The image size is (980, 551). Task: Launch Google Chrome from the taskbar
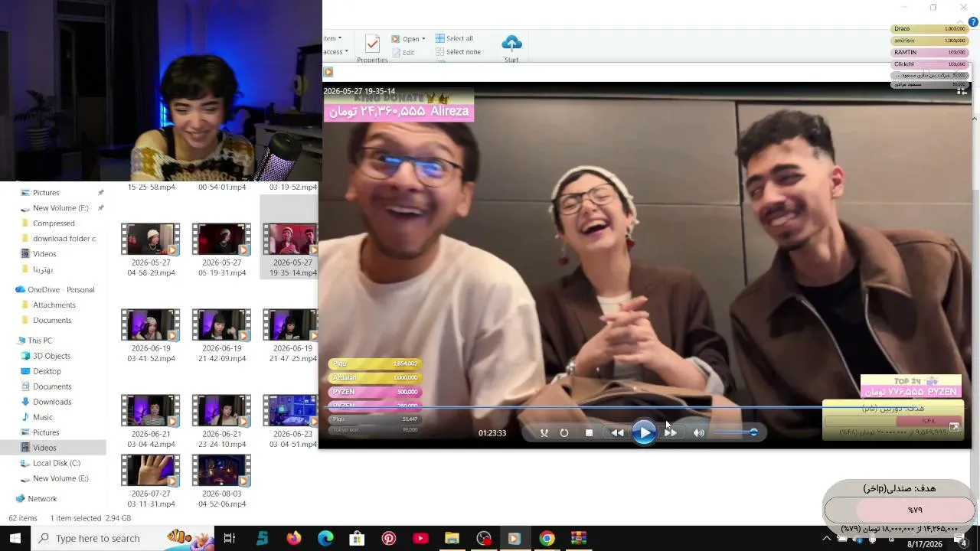coord(547,539)
